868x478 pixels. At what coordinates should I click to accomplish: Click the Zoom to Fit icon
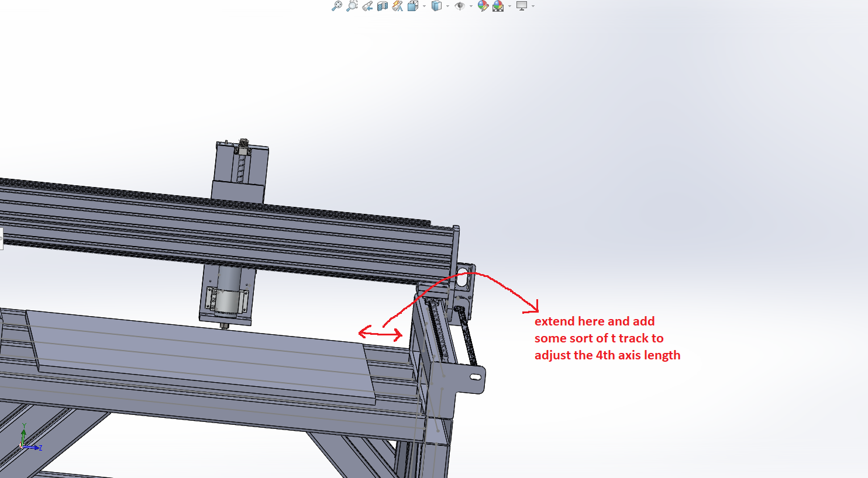tap(336, 6)
